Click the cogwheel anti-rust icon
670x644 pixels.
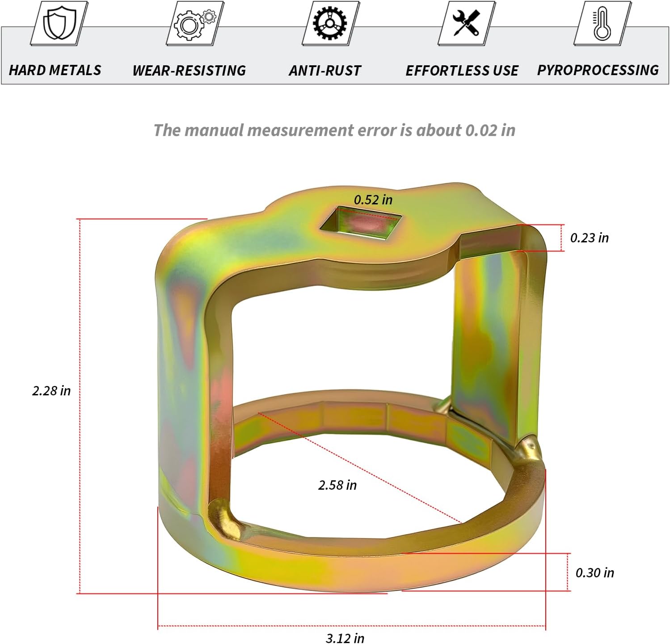331,23
